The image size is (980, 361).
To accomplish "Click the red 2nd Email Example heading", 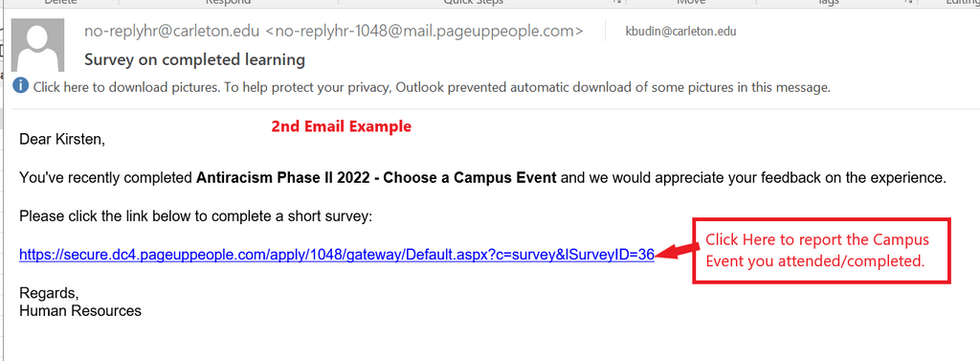I will click(x=342, y=126).
